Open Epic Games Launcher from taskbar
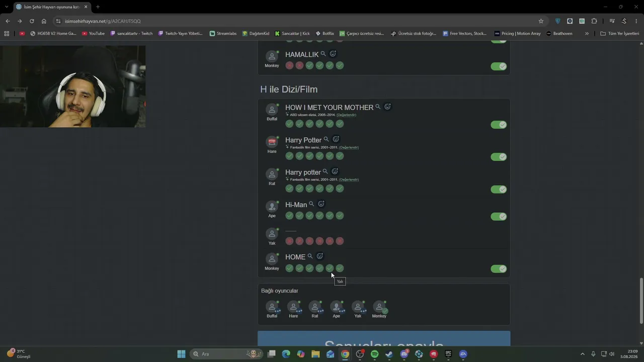This screenshot has width=644, height=362. pyautogui.click(x=448, y=354)
